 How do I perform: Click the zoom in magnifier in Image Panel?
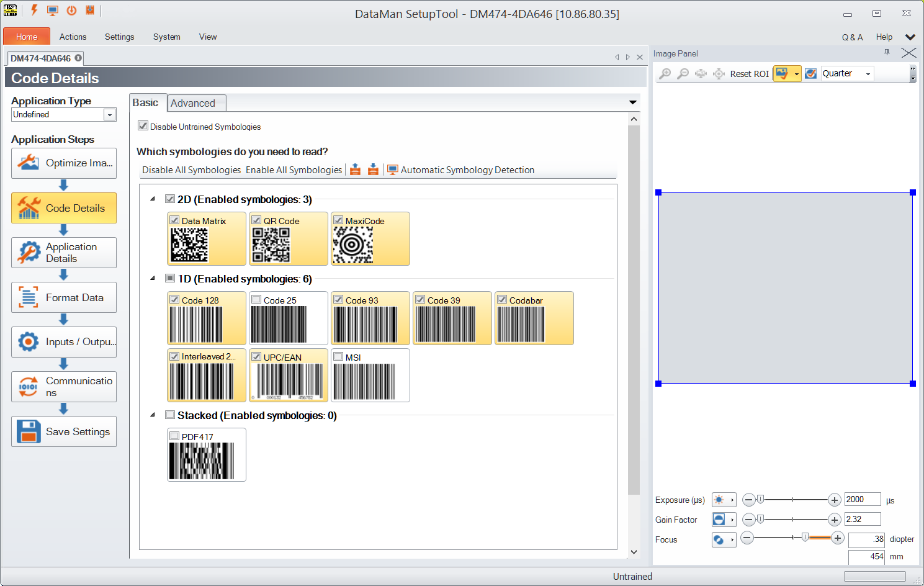coord(665,74)
